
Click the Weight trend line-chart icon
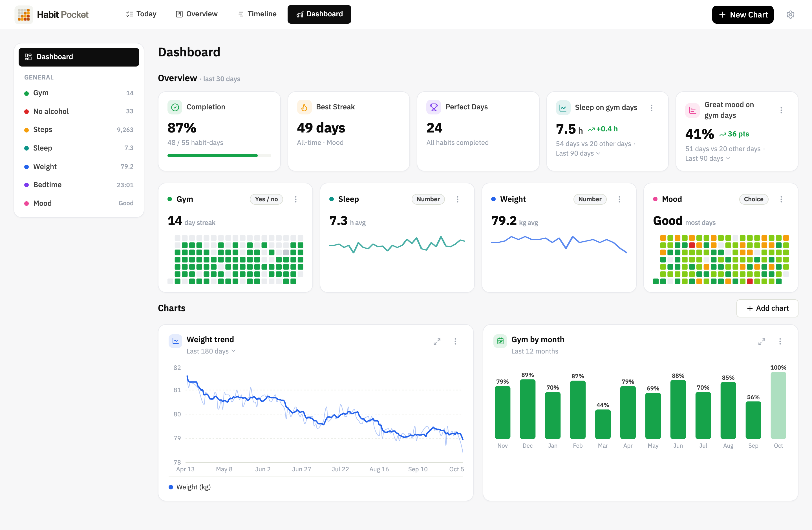click(x=175, y=341)
